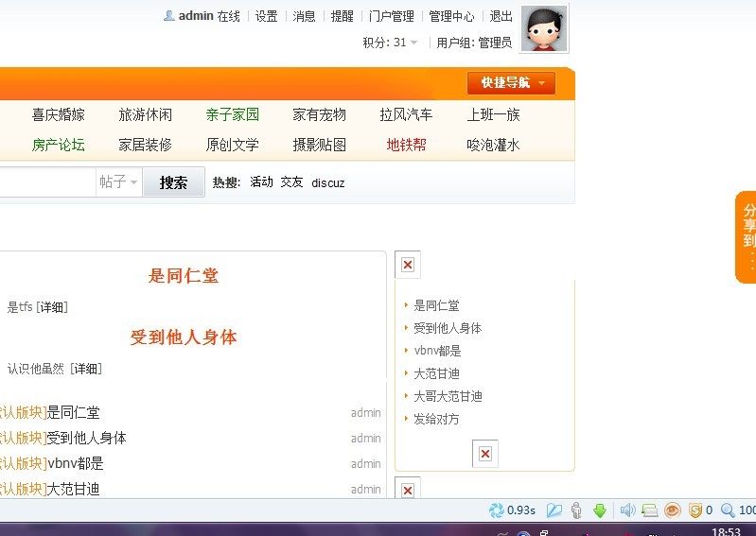Image resolution: width=756 pixels, height=536 pixels.
Task: Open the 分享到 share side tab
Action: (x=746, y=237)
